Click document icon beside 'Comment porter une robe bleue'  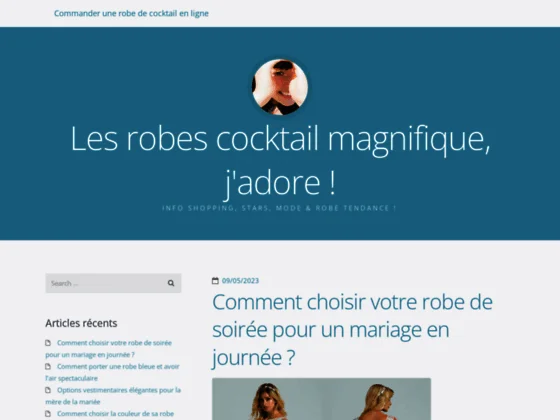point(48,367)
